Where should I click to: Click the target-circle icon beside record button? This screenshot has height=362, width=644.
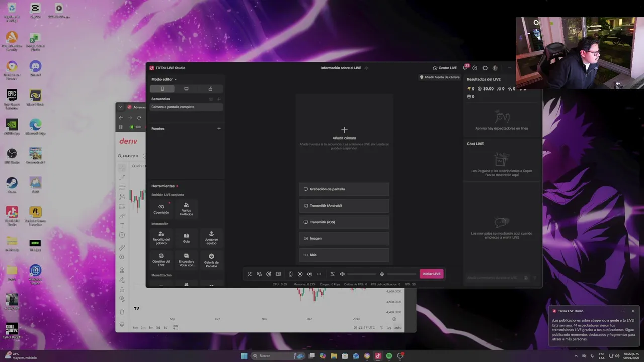click(309, 274)
